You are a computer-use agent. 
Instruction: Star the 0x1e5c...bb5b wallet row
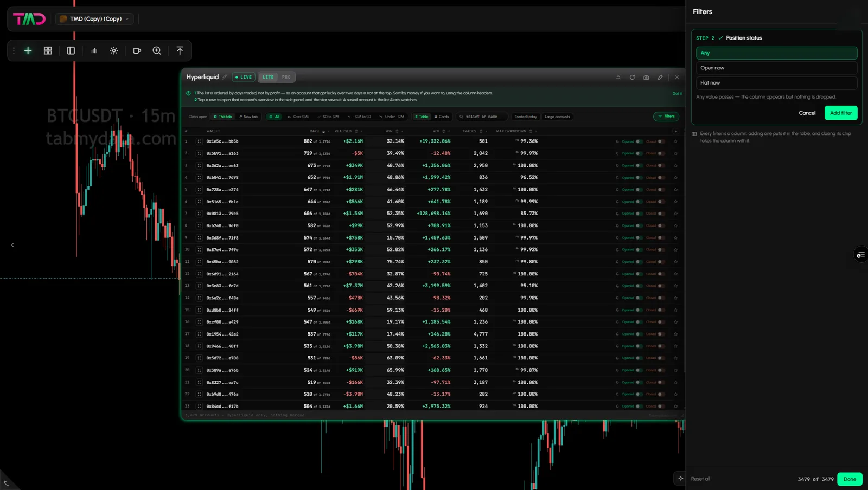(675, 141)
